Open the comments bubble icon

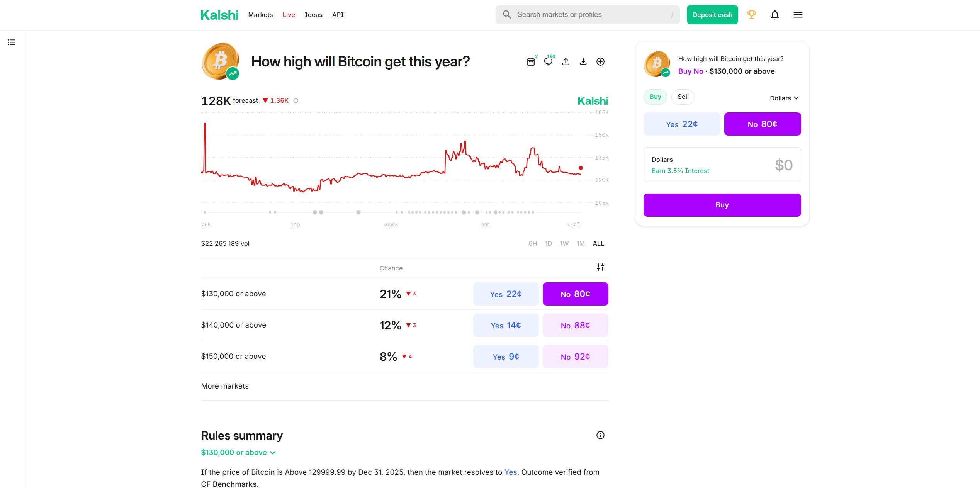tap(548, 62)
